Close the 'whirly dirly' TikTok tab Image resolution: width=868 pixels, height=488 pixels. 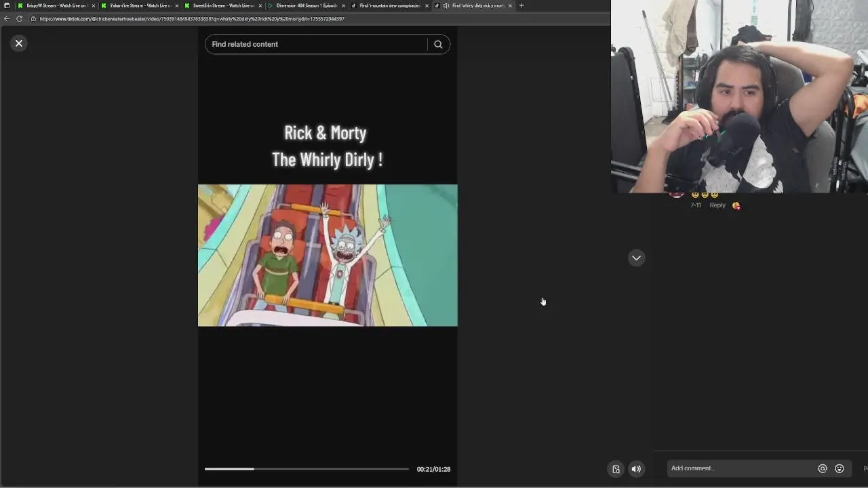click(x=510, y=5)
